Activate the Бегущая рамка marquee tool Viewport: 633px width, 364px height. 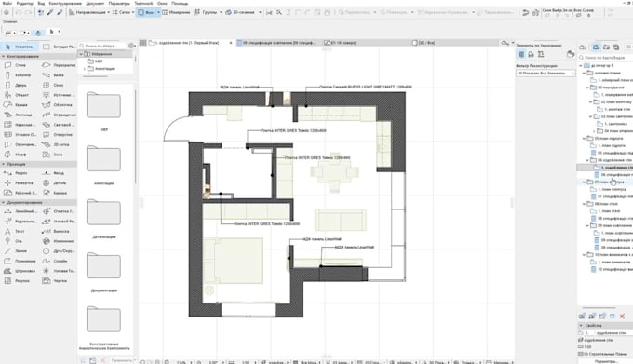point(59,47)
